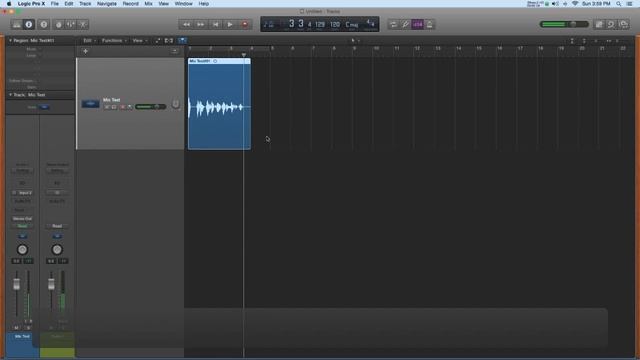
Task: Open the Mix menu
Action: [x=149, y=4]
